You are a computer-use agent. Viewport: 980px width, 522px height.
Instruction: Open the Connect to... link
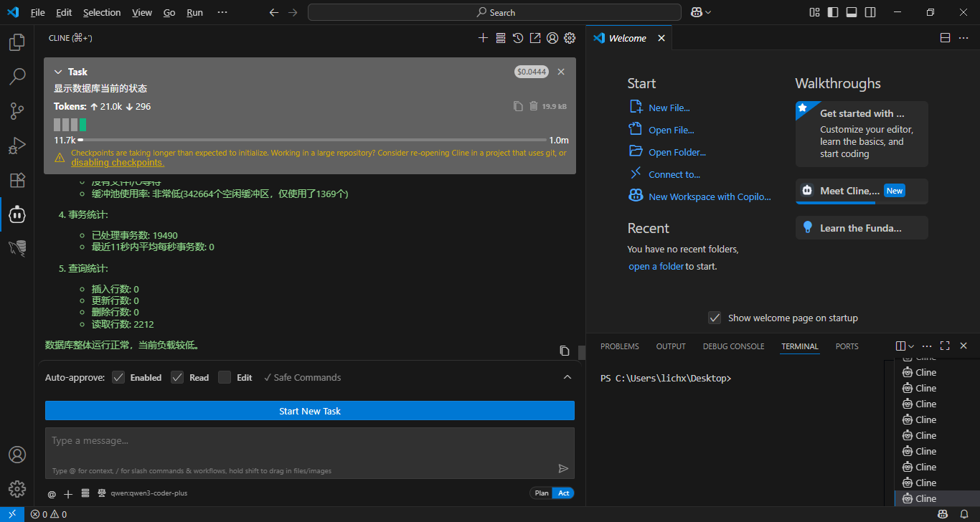[674, 174]
